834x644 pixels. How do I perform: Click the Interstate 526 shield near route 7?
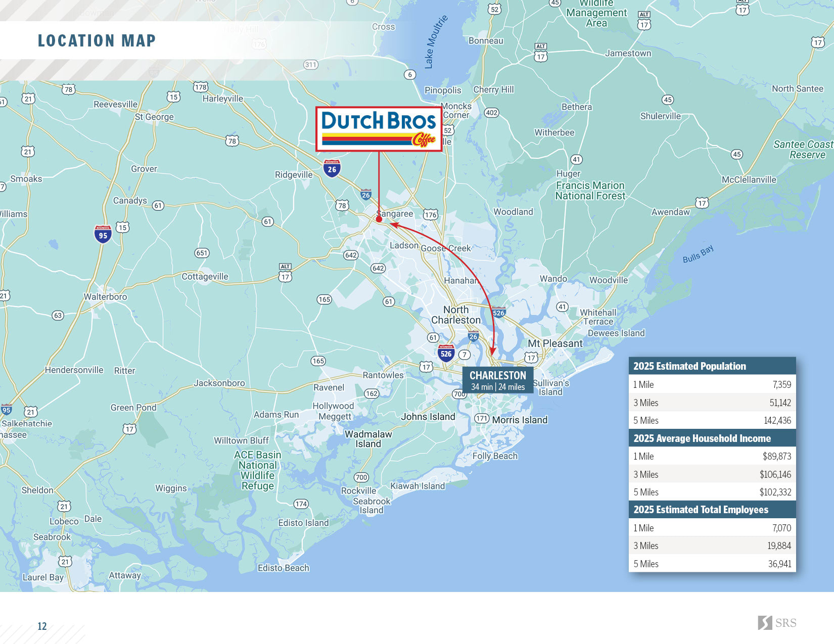click(446, 353)
